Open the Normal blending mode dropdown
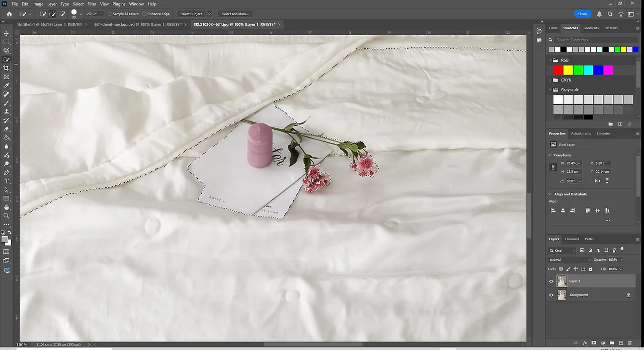 (570, 260)
